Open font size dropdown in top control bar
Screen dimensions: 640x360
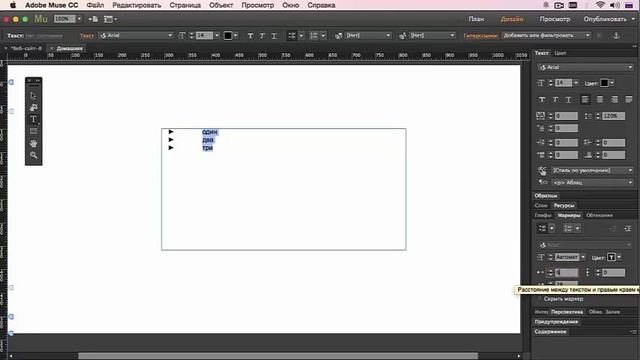point(217,36)
